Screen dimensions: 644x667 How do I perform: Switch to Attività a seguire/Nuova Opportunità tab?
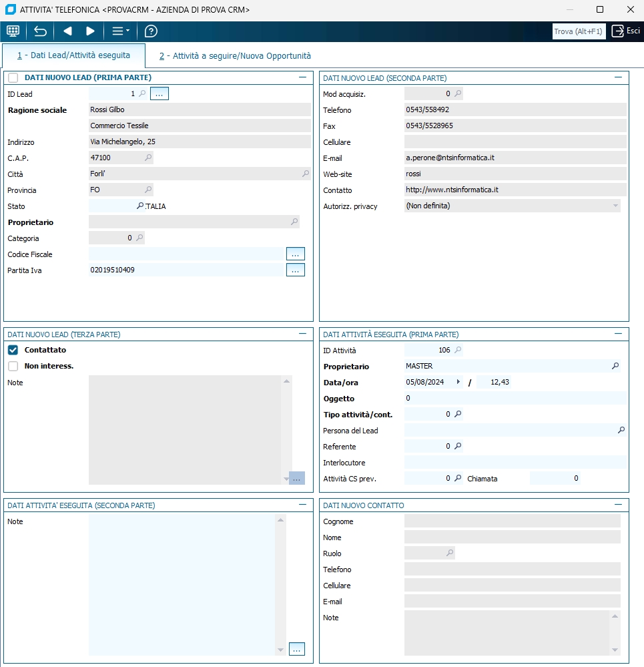[235, 56]
